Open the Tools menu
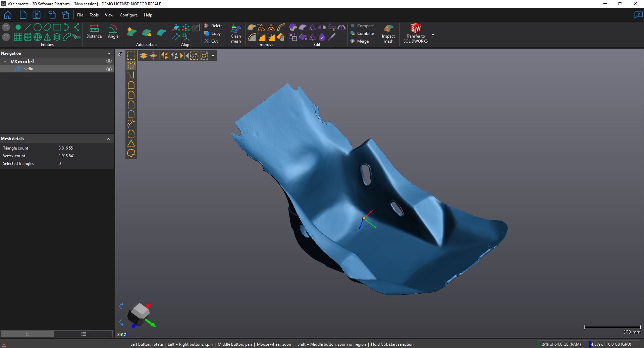 click(x=94, y=15)
